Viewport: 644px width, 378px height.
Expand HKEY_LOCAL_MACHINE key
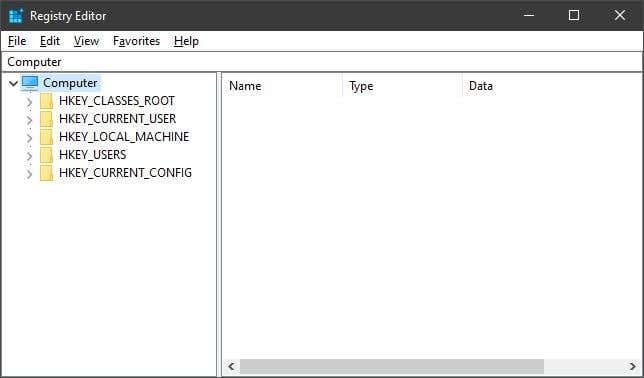(29, 138)
